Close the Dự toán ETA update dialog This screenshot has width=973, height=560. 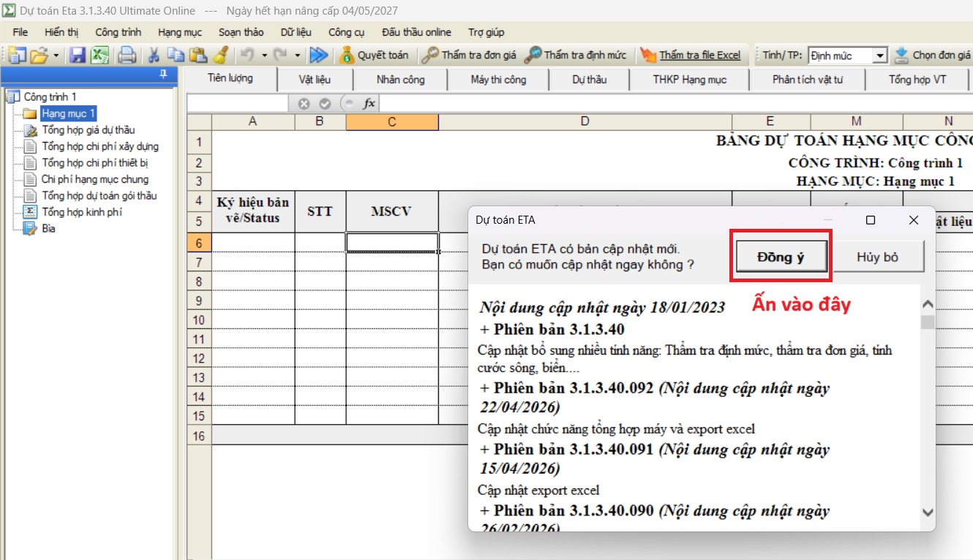pos(913,220)
